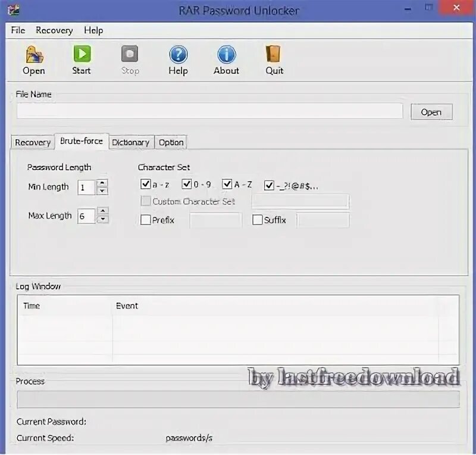
Task: Select the Brute-force tab
Action: (x=82, y=141)
